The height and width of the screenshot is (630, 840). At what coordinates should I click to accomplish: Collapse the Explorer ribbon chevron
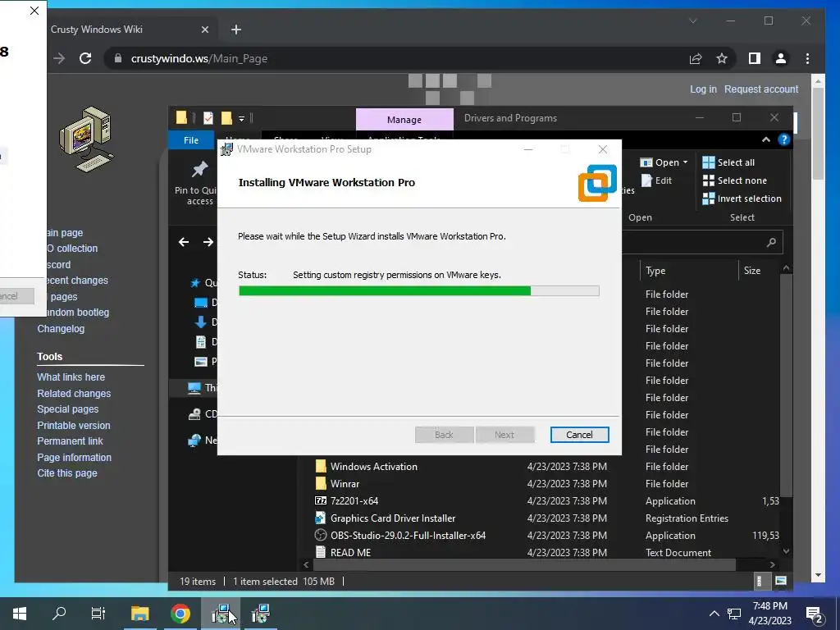point(766,139)
